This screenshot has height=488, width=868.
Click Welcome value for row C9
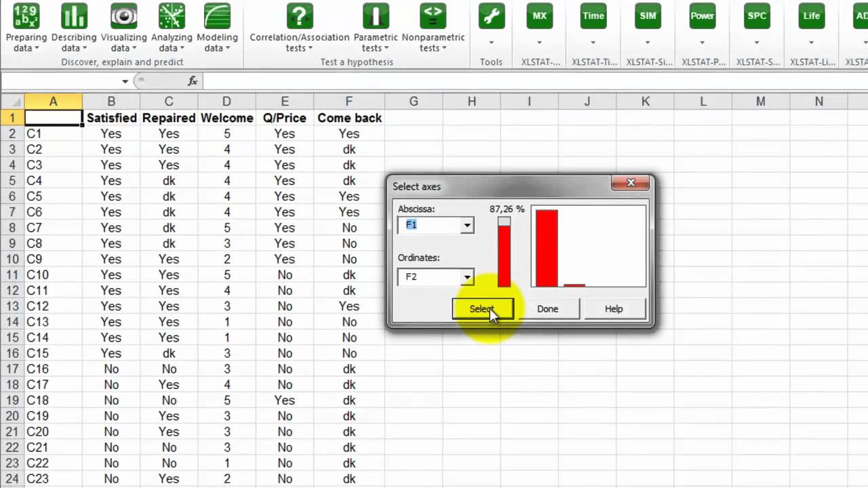click(226, 259)
